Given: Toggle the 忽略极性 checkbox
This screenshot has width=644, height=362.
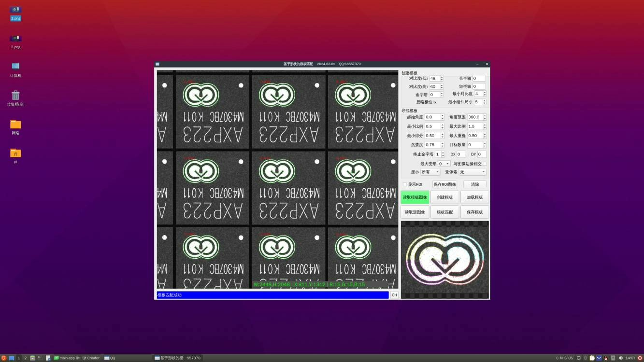Looking at the screenshot, I should (x=435, y=102).
